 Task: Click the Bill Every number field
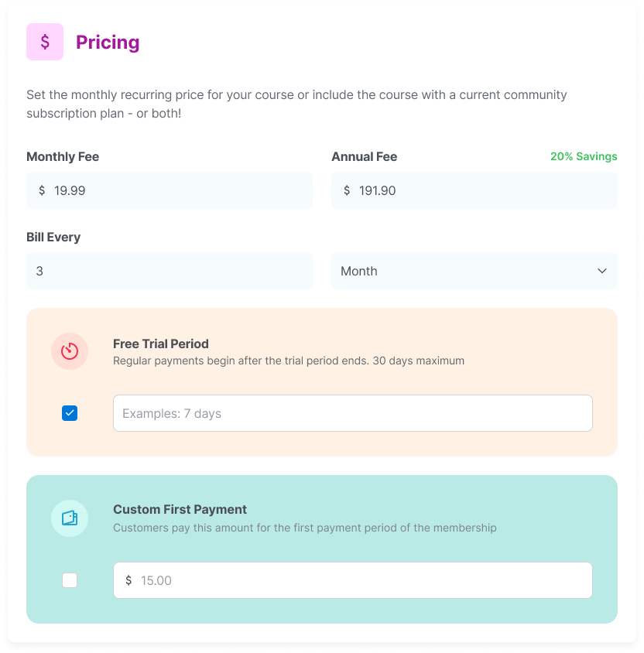[x=170, y=271]
